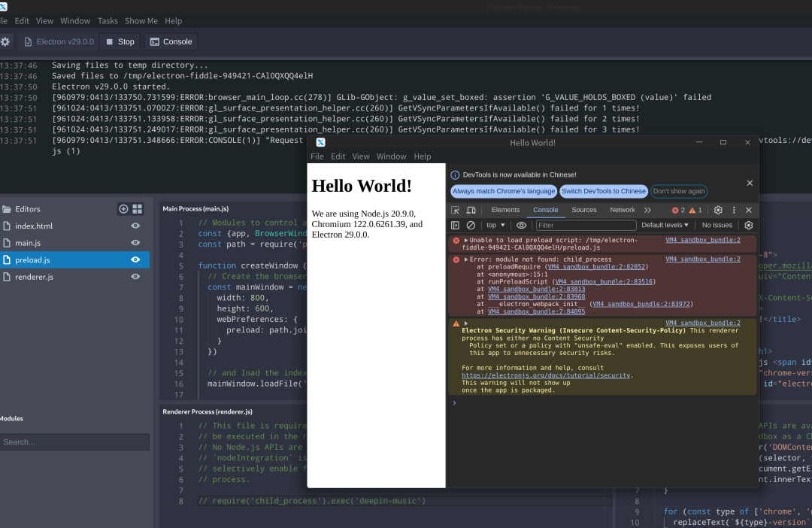Screen dimensions: 812x528
Task: Toggle visibility of renderer.js editor
Action: 135,277
